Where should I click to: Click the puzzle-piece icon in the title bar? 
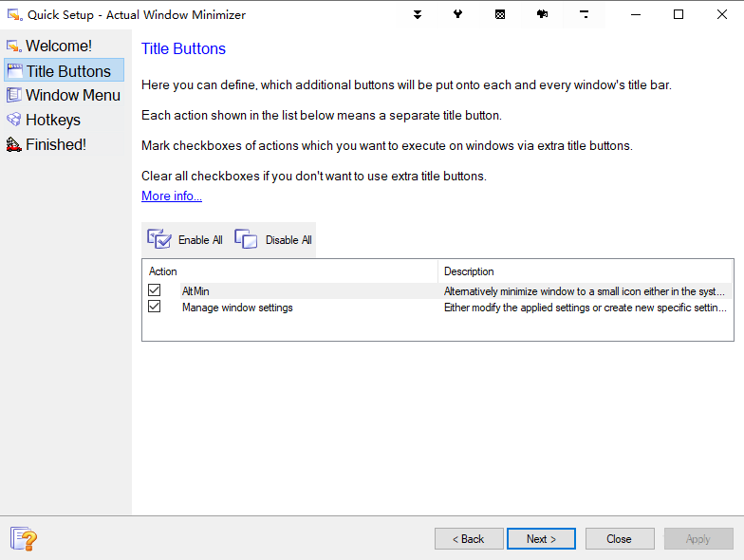(542, 14)
